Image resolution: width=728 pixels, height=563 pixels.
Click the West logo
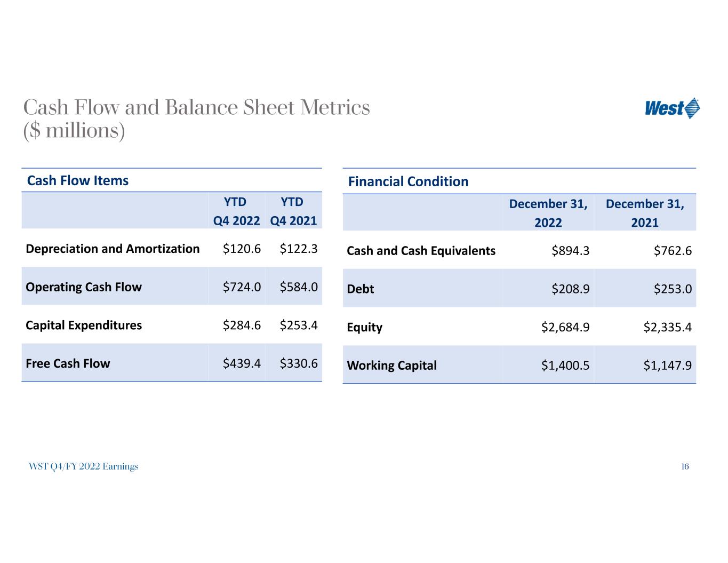(x=671, y=108)
